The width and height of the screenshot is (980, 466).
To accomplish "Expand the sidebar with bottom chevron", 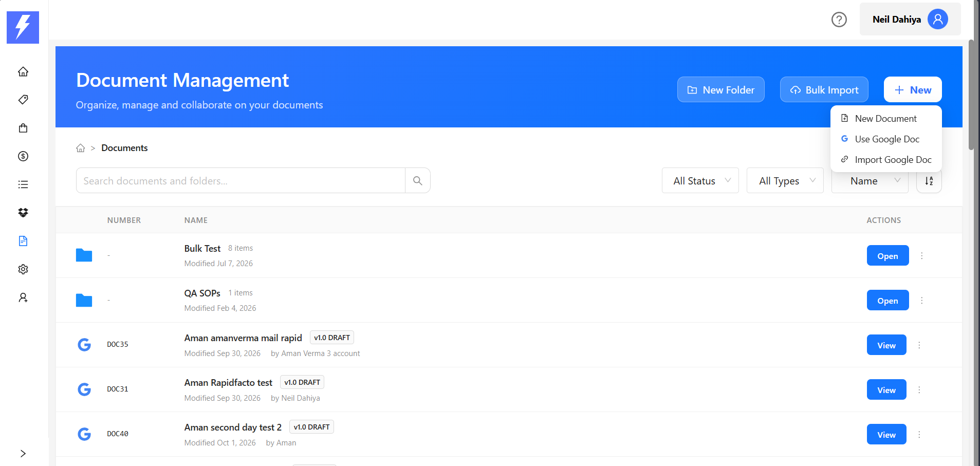I will click(23, 453).
